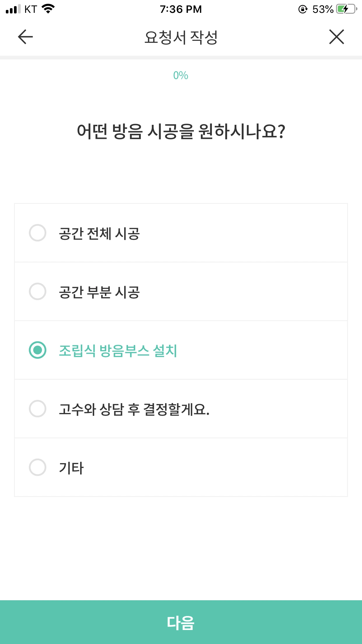The height and width of the screenshot is (644, 362).
Task: Tap the KT carrier label
Action: tap(31, 9)
